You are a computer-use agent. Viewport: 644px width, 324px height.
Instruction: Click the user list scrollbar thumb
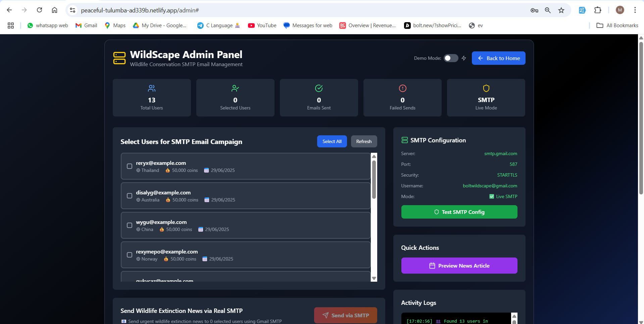coord(374,179)
